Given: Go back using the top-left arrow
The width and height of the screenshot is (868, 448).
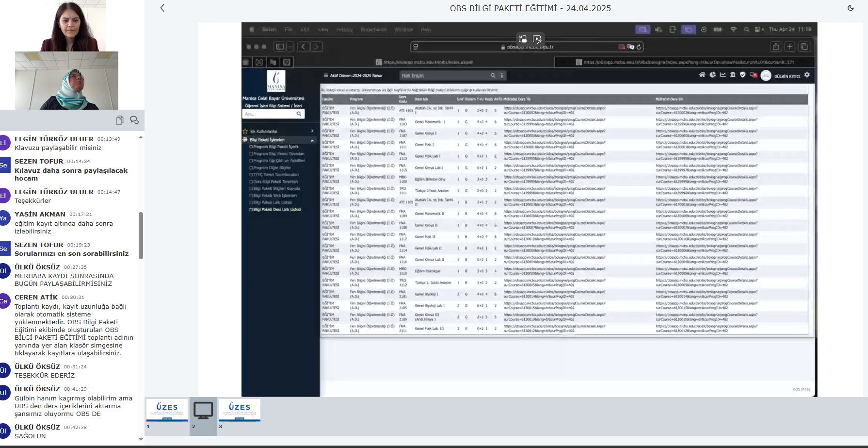Looking at the screenshot, I should click(x=162, y=8).
